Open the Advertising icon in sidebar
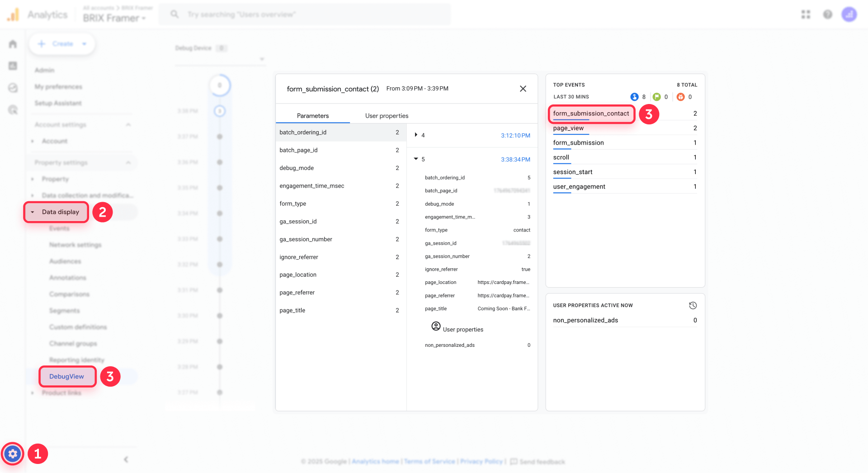 pyautogui.click(x=13, y=109)
